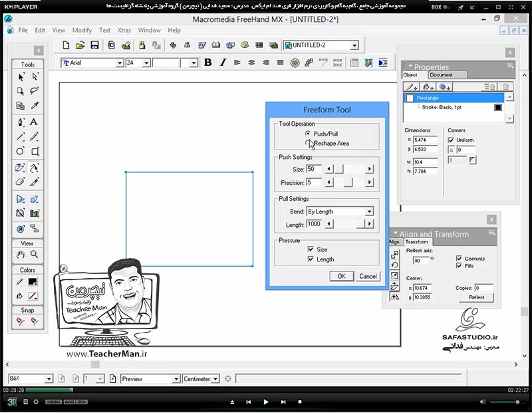Select the Text tool
532x413 pixels.
[34, 122]
